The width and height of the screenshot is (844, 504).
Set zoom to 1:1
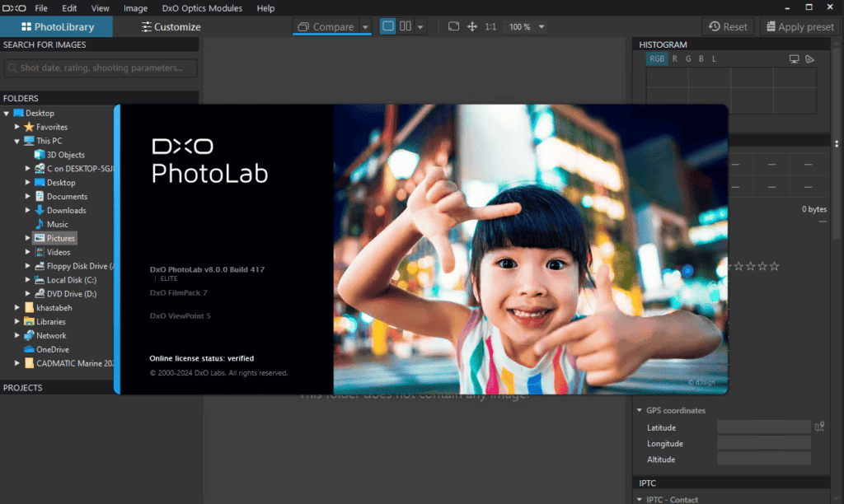coord(490,26)
